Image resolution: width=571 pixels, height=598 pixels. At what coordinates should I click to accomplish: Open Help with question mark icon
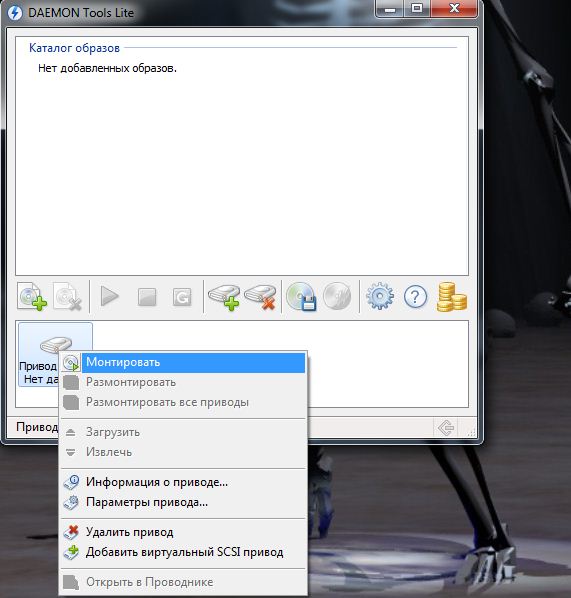coord(415,296)
